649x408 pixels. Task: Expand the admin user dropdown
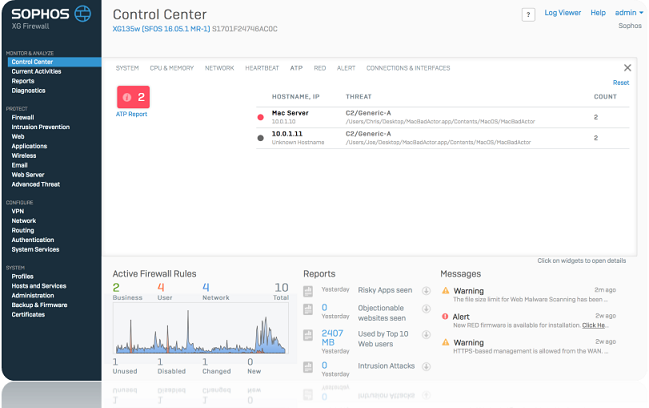coord(629,13)
